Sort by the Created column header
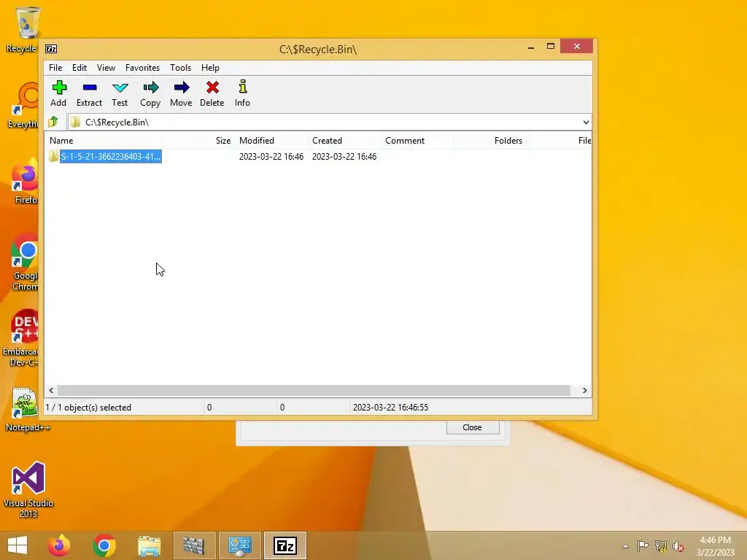747x560 pixels. tap(345, 141)
